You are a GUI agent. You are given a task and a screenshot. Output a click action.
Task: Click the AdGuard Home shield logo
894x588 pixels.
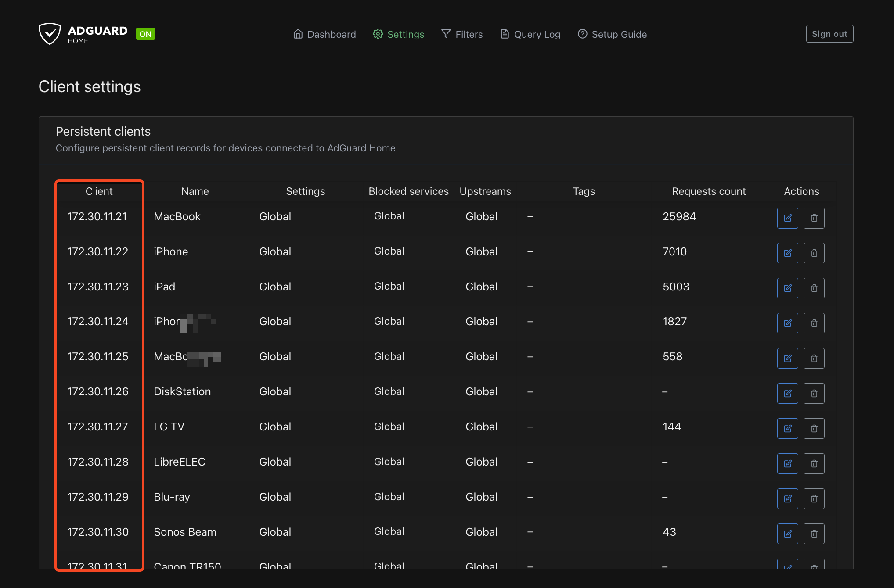pos(50,34)
